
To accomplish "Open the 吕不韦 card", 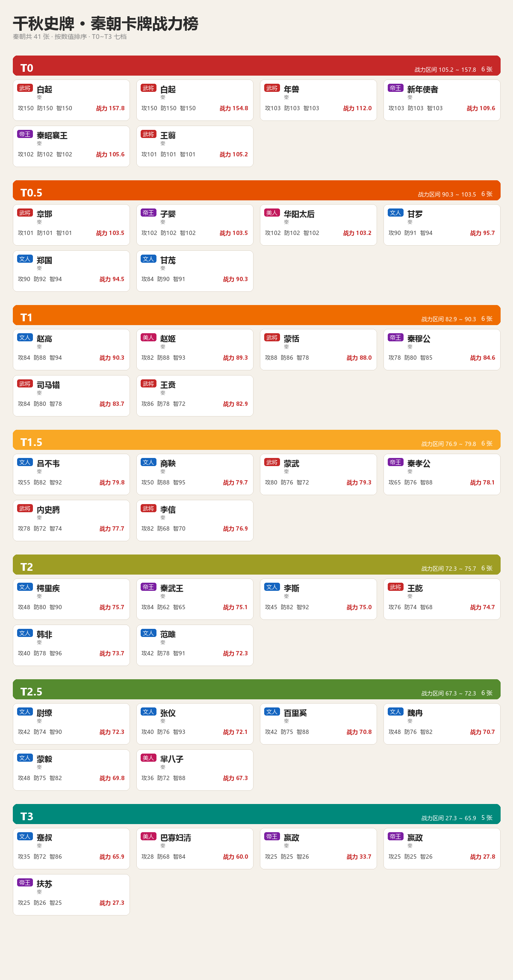I will click(x=71, y=474).
